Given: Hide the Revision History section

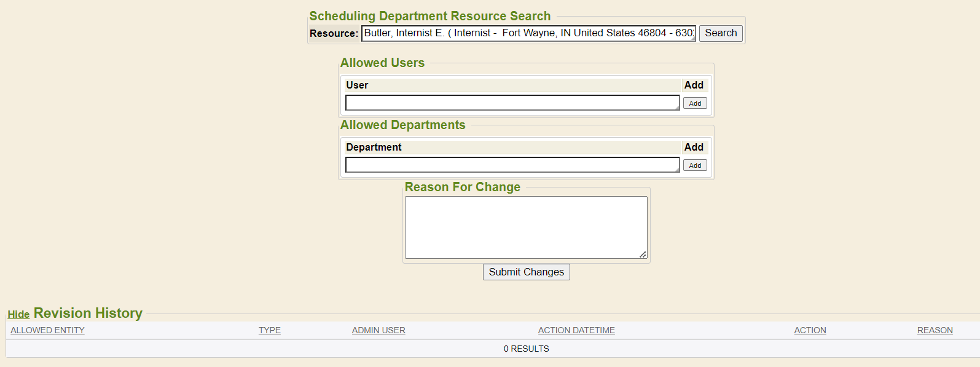Looking at the screenshot, I should [x=18, y=314].
